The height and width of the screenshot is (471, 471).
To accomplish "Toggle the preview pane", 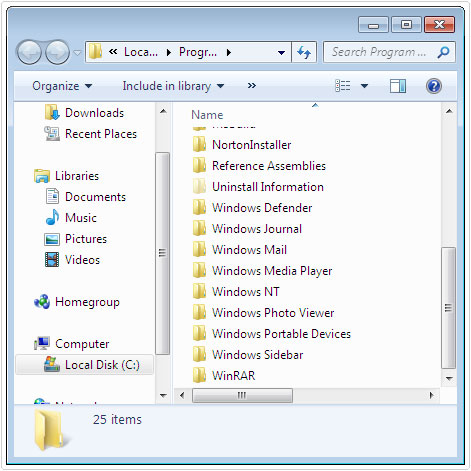I will (x=398, y=86).
